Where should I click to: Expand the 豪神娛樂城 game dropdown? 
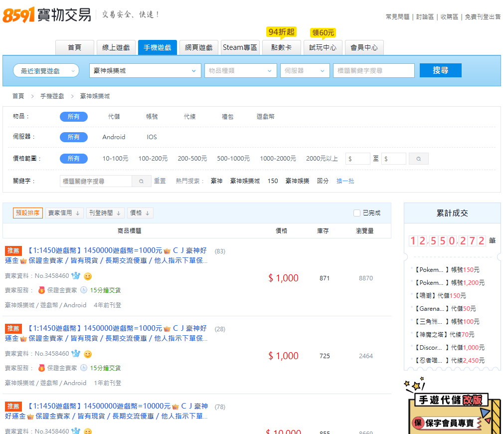145,71
